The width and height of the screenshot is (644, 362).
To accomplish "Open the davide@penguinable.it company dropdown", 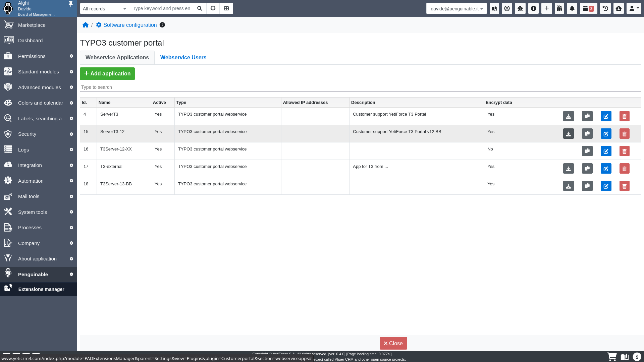I will [x=456, y=9].
